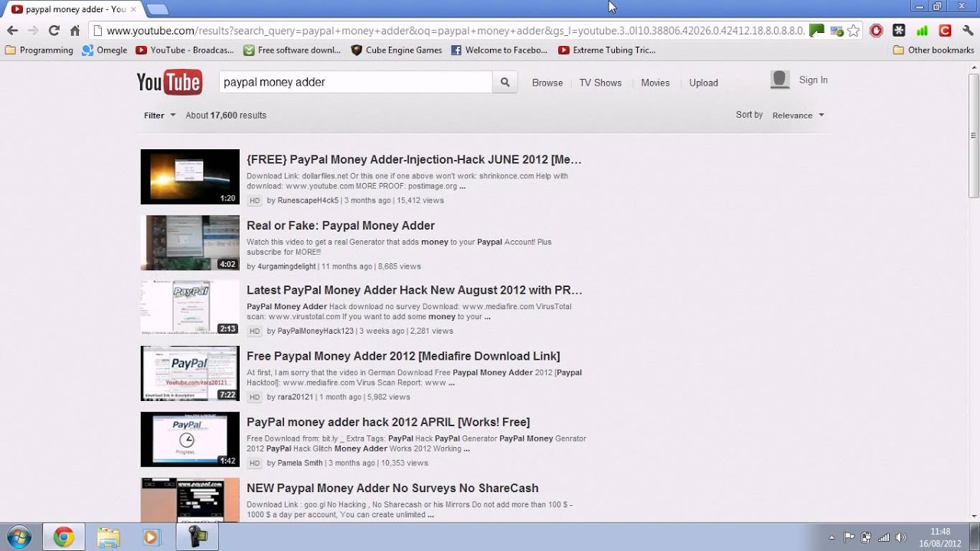980x551 pixels.
Task: Click Browse in YouTube header
Action: (547, 83)
